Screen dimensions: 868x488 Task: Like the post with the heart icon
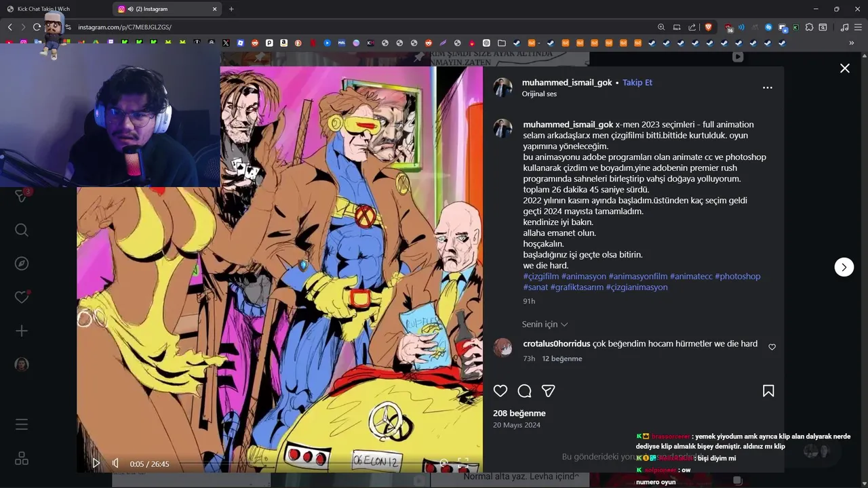500,391
